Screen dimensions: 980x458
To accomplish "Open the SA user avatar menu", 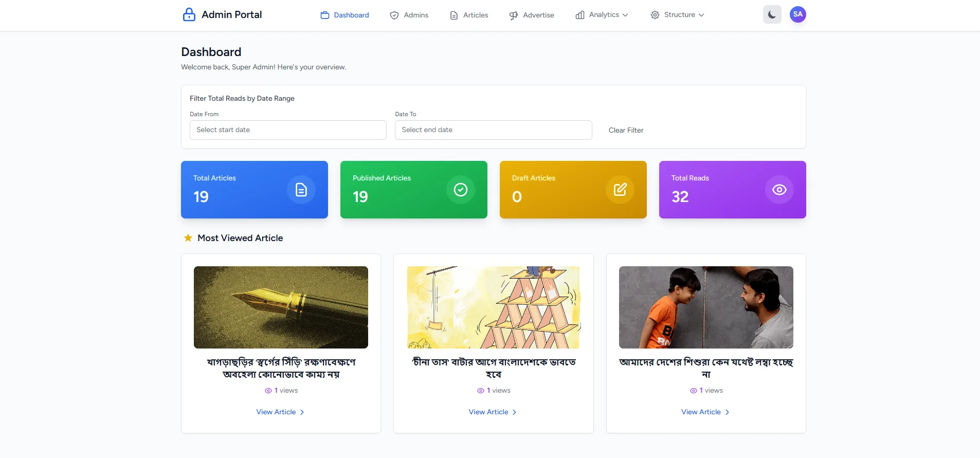I will [797, 14].
